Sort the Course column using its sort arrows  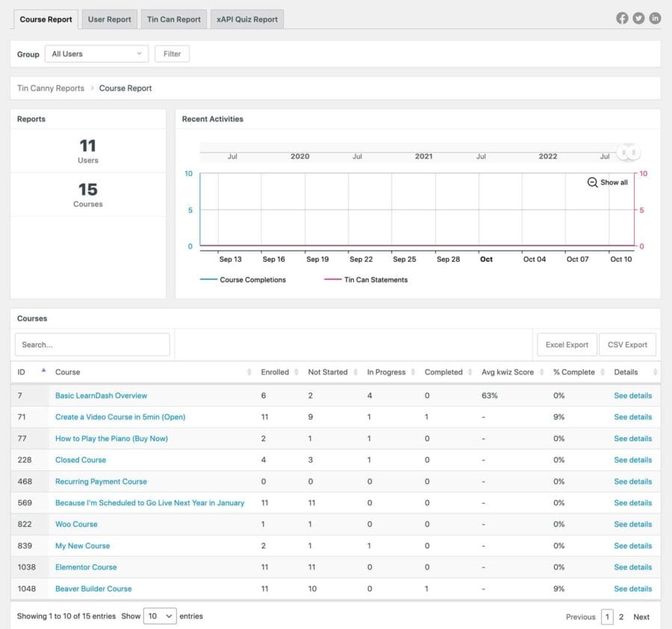249,372
